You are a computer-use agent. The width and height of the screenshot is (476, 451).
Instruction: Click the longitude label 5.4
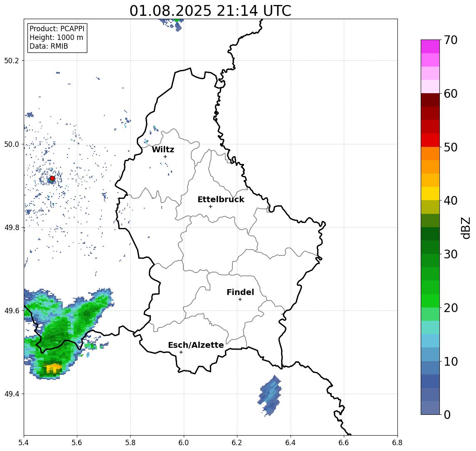[24, 443]
